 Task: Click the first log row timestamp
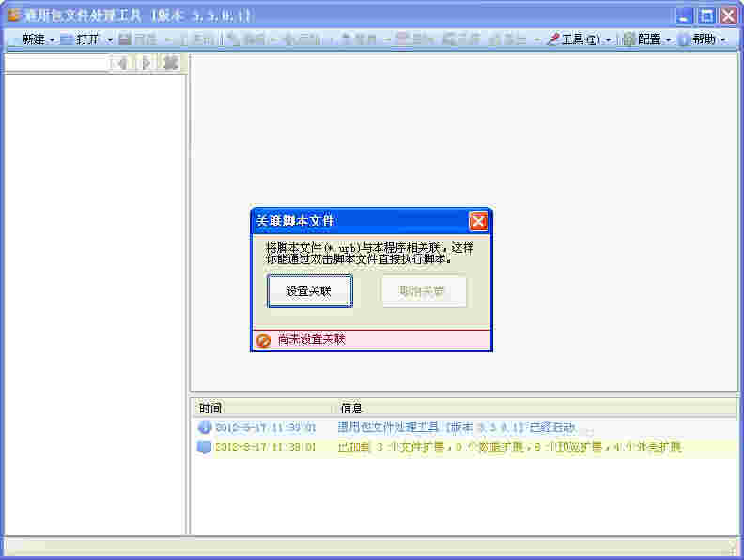point(265,428)
